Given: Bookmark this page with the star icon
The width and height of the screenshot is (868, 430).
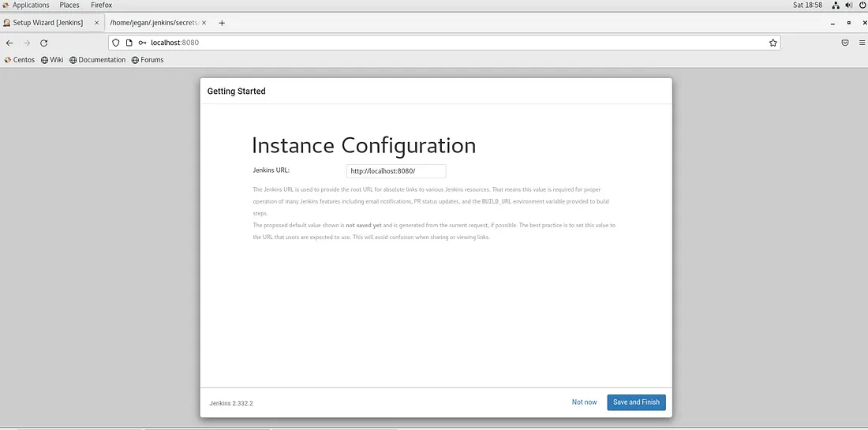Looking at the screenshot, I should pos(773,43).
